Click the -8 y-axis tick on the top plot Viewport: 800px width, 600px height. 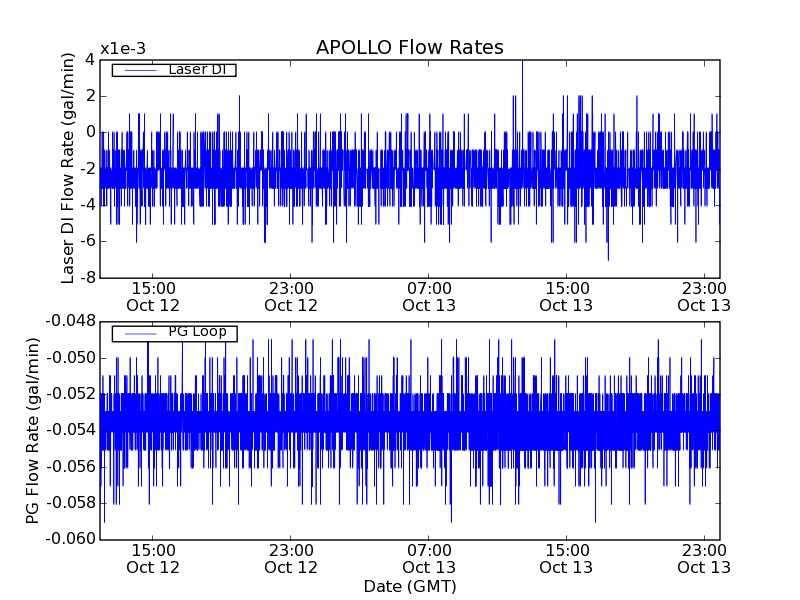coord(88,277)
